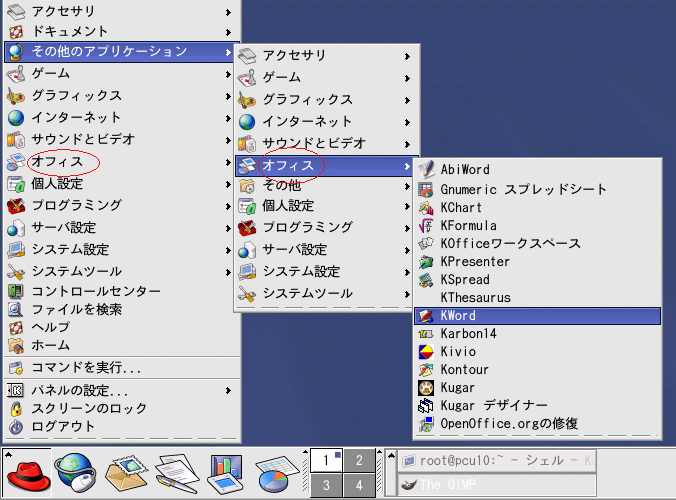Switch to The GIMP taskbar window
676x500 pixels.
coord(497,485)
